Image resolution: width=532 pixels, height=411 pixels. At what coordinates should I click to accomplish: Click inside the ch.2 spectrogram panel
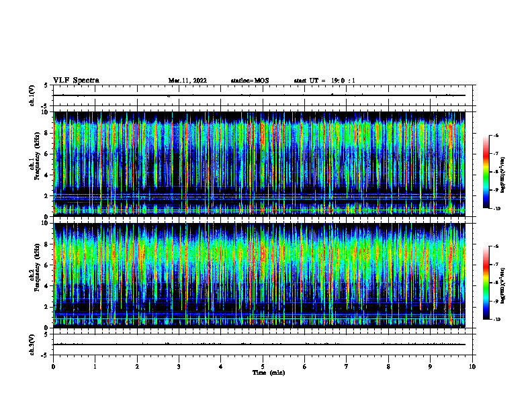click(259, 275)
